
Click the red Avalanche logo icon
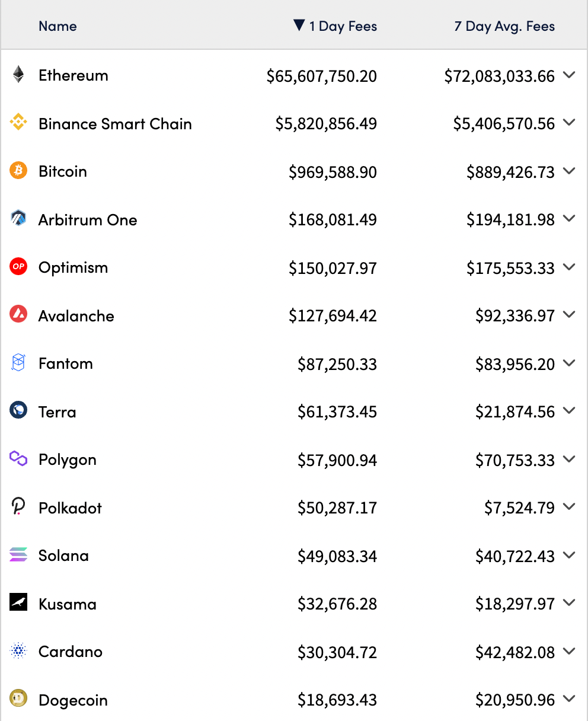pos(18,315)
